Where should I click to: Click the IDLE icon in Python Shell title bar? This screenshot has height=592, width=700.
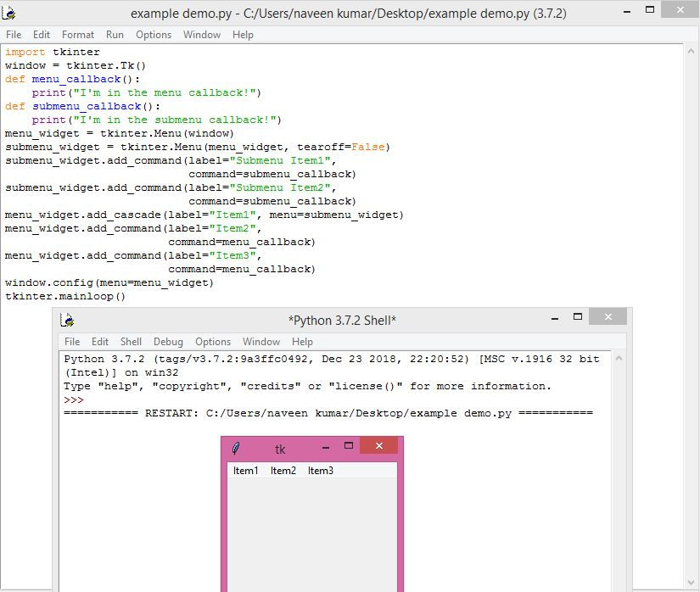(x=67, y=320)
